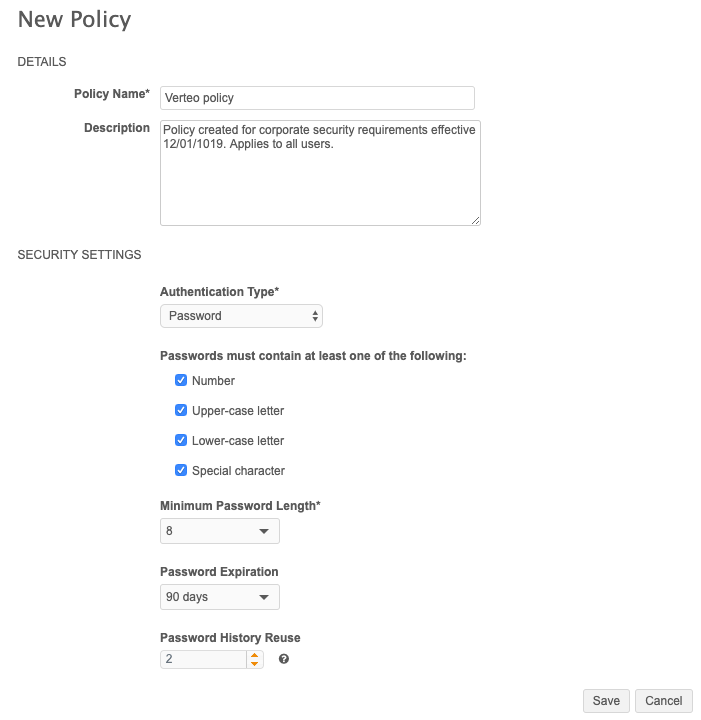
Task: Click the Description box resize handle
Action: (475, 220)
